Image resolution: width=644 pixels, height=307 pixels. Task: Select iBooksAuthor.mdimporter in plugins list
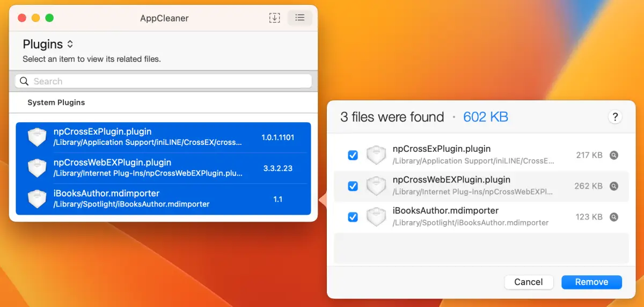pyautogui.click(x=163, y=199)
